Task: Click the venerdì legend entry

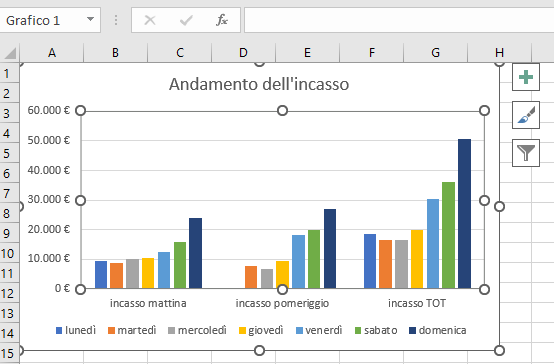Action: [319, 330]
